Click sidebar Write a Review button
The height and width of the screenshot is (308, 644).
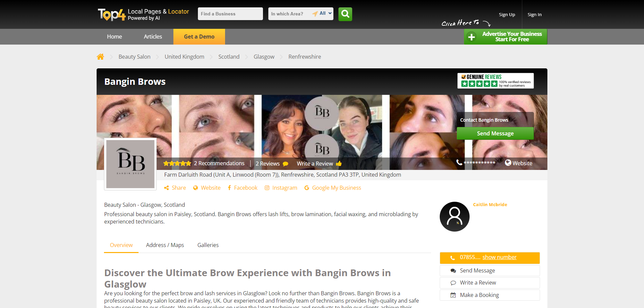tap(490, 283)
